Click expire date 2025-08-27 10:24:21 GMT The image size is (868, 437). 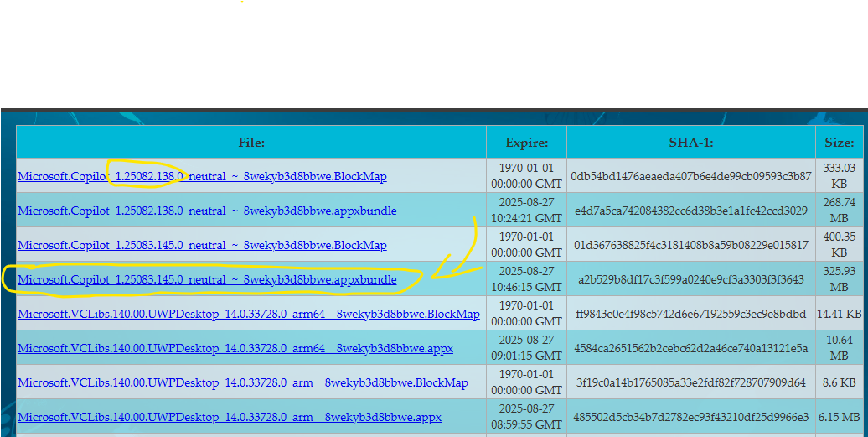(x=526, y=211)
